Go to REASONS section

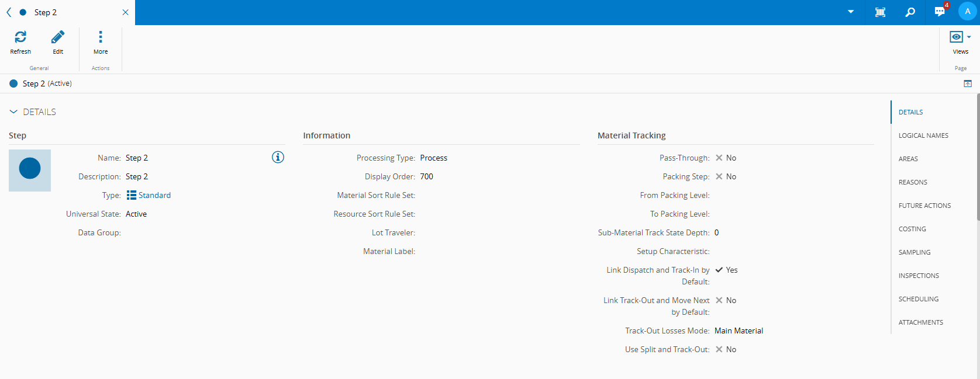tap(913, 182)
